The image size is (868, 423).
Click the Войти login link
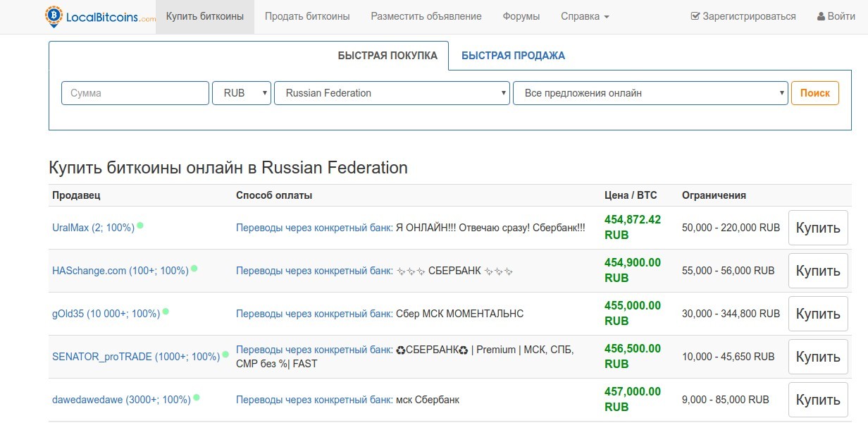click(836, 16)
